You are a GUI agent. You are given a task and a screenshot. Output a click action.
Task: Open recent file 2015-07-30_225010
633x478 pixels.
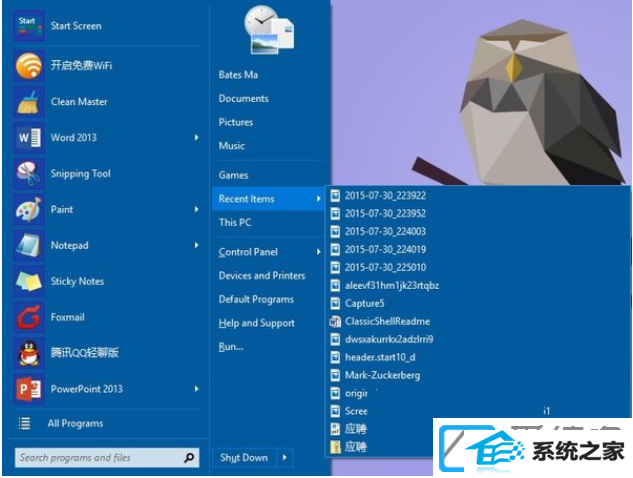pos(385,267)
